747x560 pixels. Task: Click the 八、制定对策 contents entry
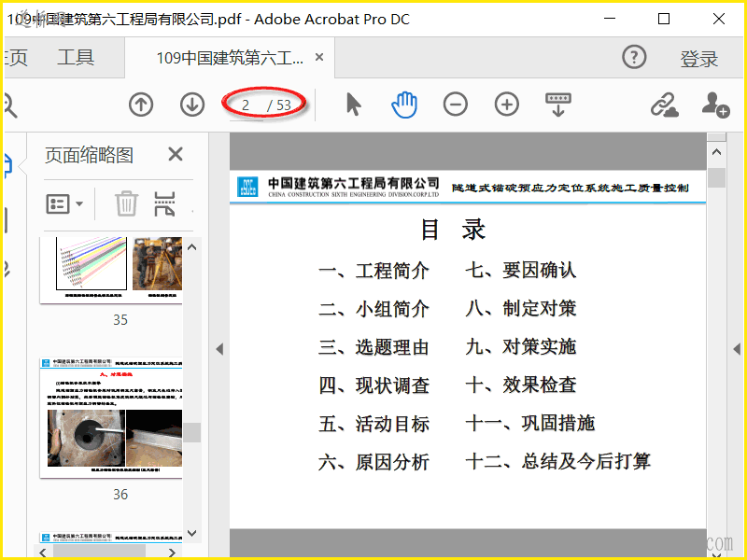[x=521, y=308]
